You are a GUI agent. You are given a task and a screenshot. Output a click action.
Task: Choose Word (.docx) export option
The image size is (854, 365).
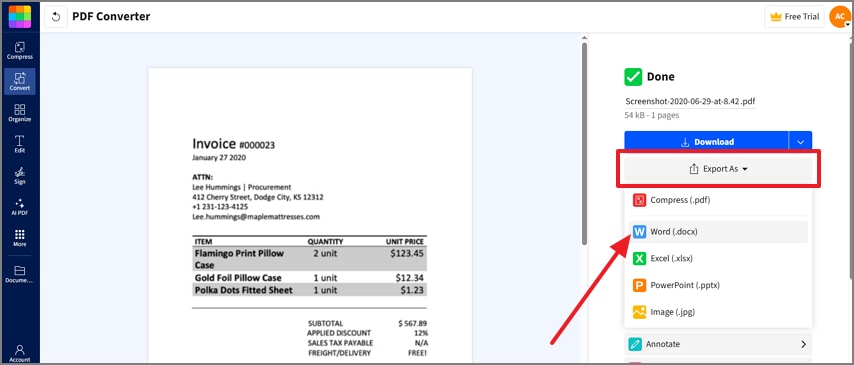coord(718,232)
